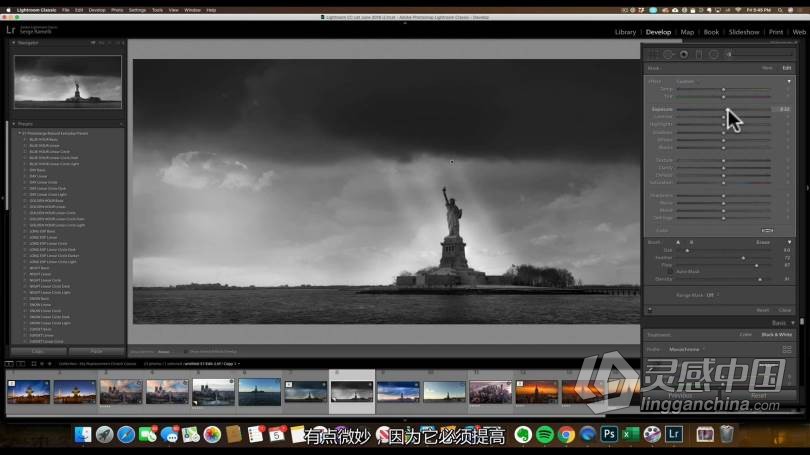Toggle Show Selected Mask Overlay checkbox
810x455 pixels.
click(186, 351)
